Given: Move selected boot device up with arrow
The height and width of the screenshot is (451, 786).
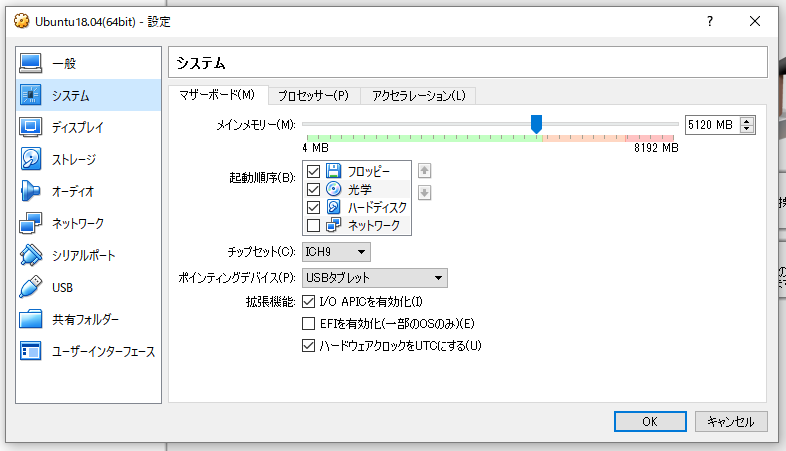Looking at the screenshot, I should 425,171.
